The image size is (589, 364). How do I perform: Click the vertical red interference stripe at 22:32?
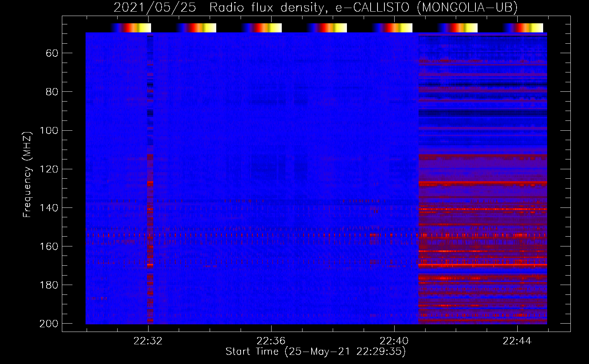click(150, 178)
